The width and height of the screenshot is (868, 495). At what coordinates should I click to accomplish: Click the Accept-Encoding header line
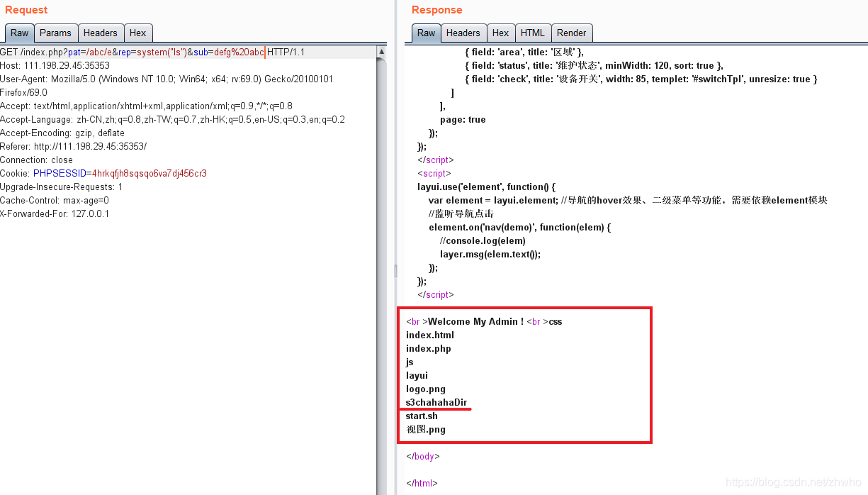62,133
